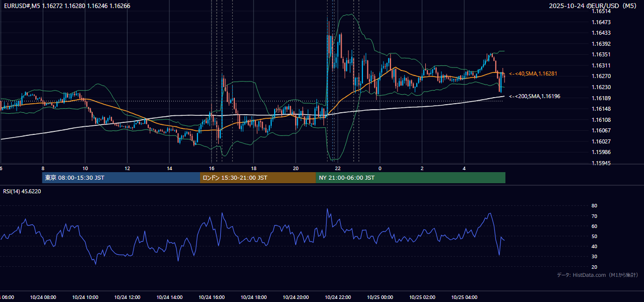The width and height of the screenshot is (644, 302).
Task: Click the orange '<-<40,SMA,1.16281' label
Action: coord(533,73)
